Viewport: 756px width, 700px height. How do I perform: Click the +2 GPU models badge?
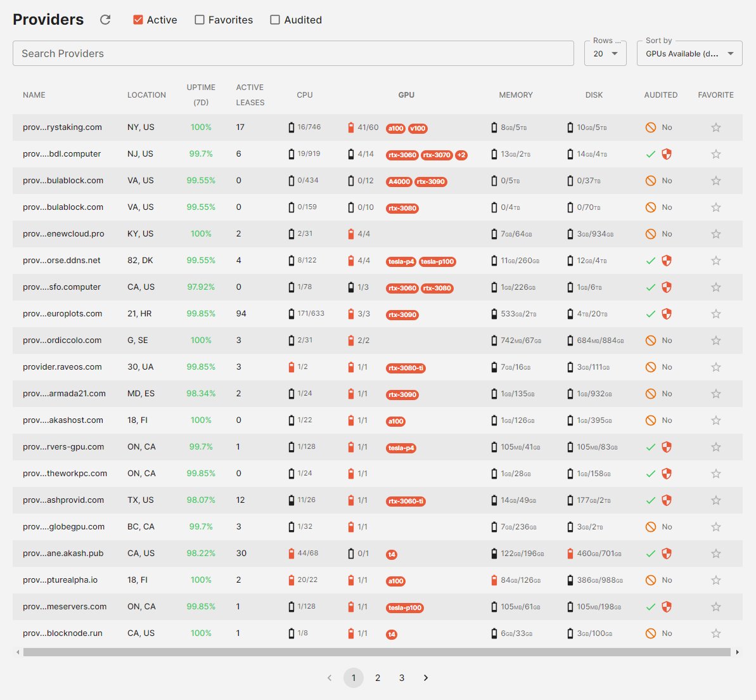tap(461, 155)
